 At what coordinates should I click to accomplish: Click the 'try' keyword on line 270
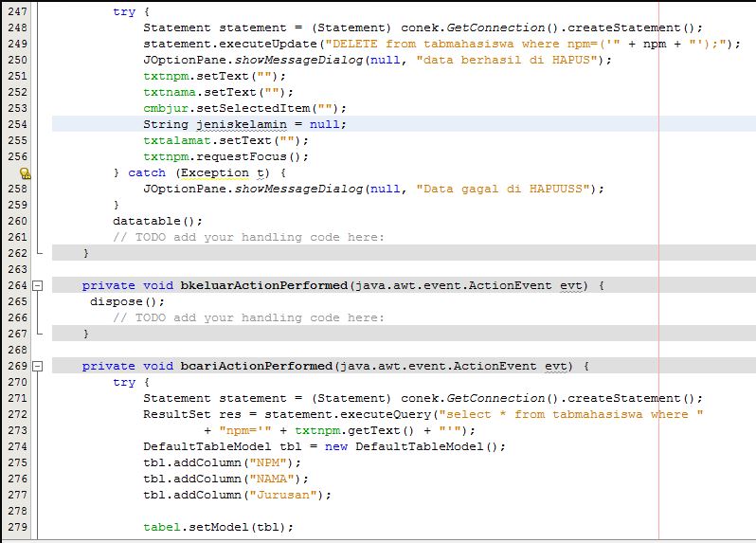pos(124,383)
